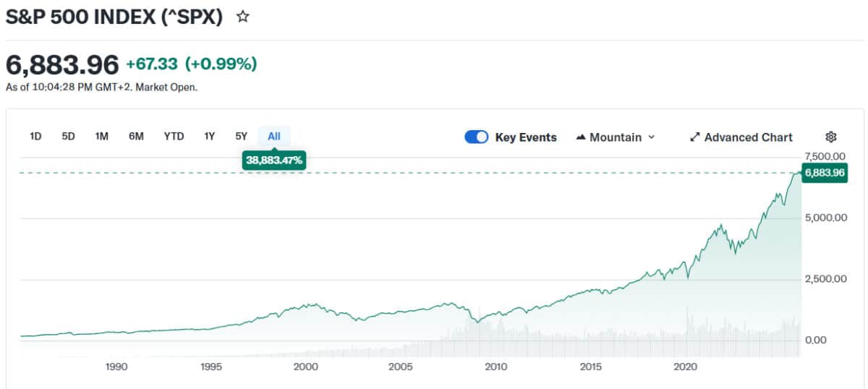
Task: Click the 2010 label on time axis
Action: [495, 367]
